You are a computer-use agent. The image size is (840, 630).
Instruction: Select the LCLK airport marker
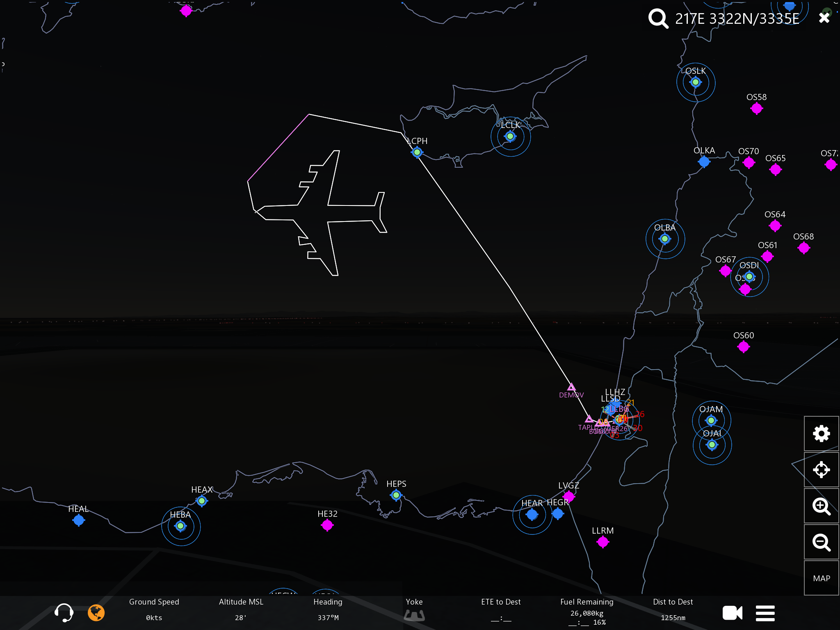(510, 136)
